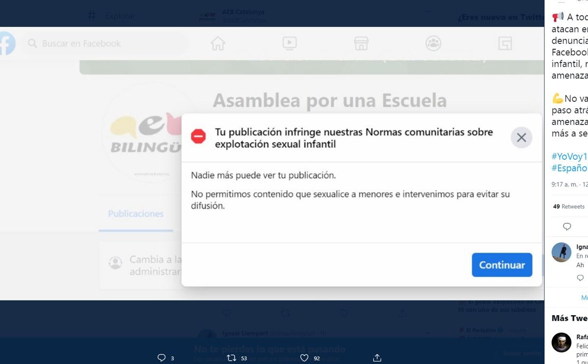Screen dimensions: 588x364
Task: Click the reply icon below Retweets count
Action: (567, 227)
